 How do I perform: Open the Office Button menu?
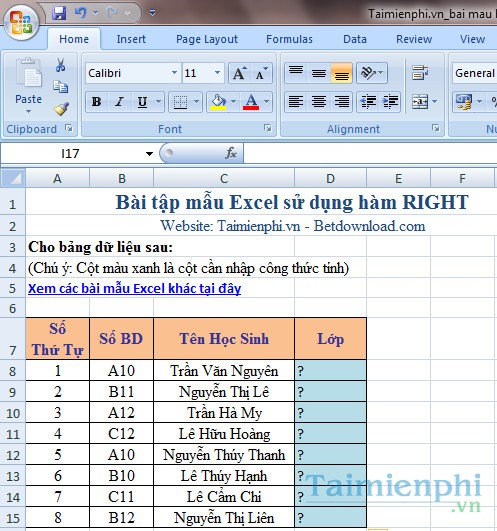(x=21, y=22)
